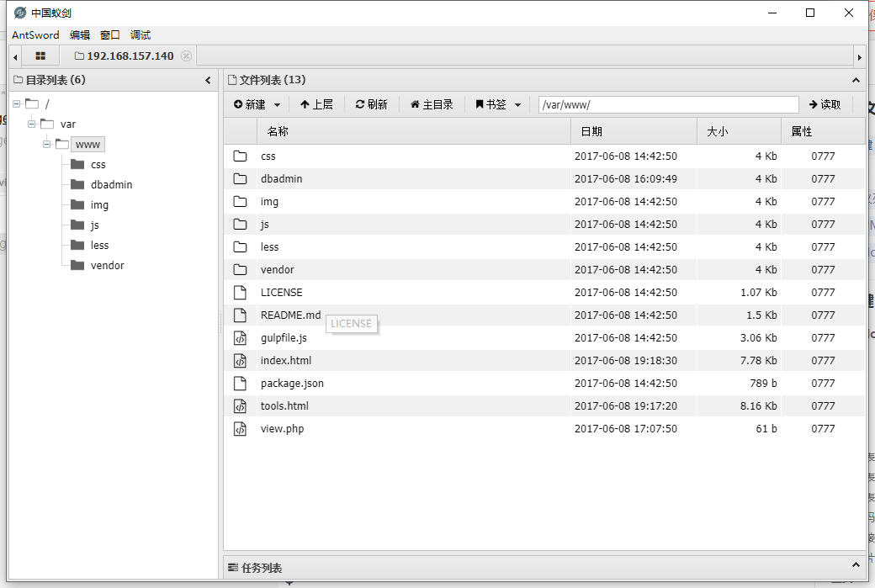Screen dimensions: 875x588
Task: Click the vendor folder icon in file list
Action: point(240,269)
